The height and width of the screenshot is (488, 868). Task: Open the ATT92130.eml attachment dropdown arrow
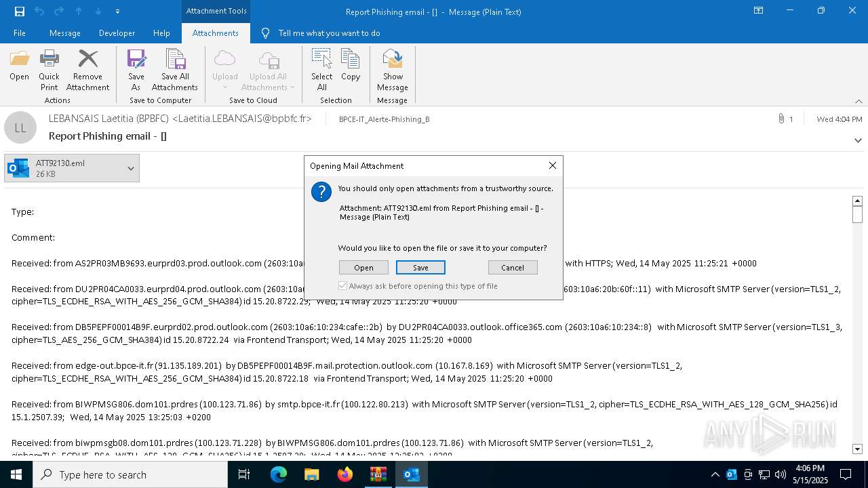(131, 168)
